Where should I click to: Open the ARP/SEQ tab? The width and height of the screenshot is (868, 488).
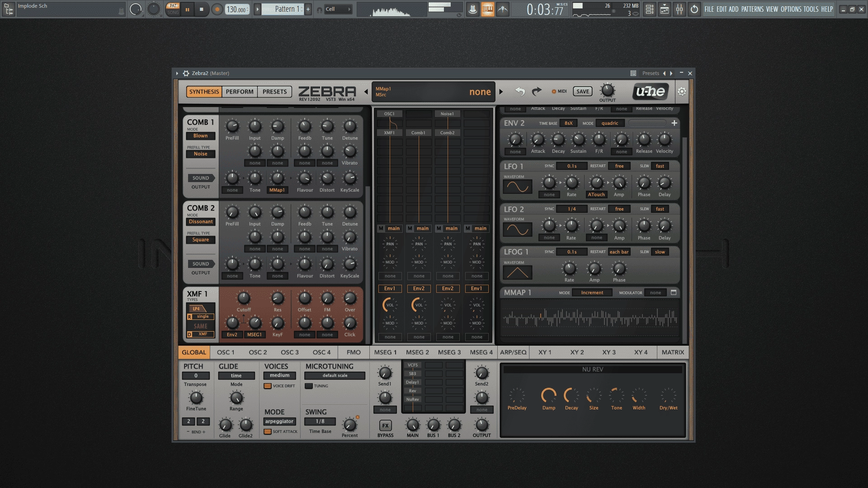[x=513, y=352]
